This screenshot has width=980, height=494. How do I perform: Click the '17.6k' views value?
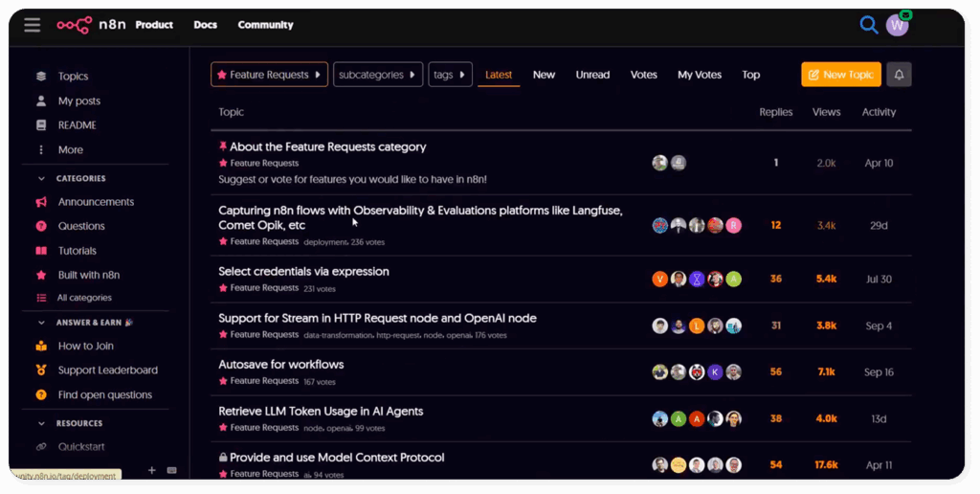[826, 465]
